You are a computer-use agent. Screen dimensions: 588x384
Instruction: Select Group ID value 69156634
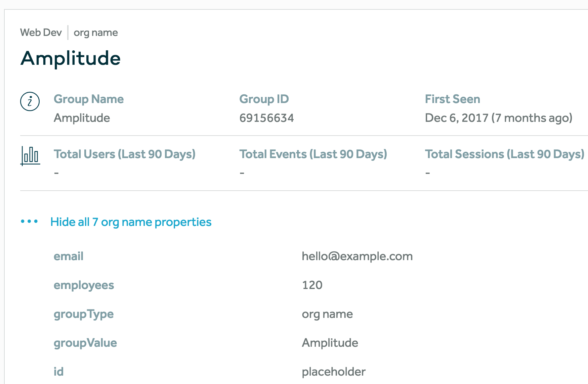[x=266, y=118]
